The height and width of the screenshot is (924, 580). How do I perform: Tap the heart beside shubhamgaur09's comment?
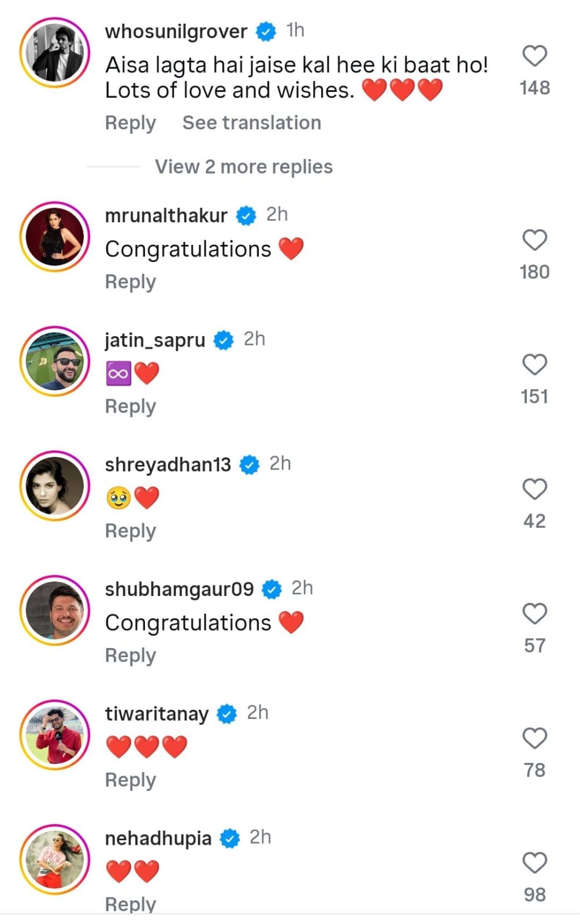click(x=534, y=614)
